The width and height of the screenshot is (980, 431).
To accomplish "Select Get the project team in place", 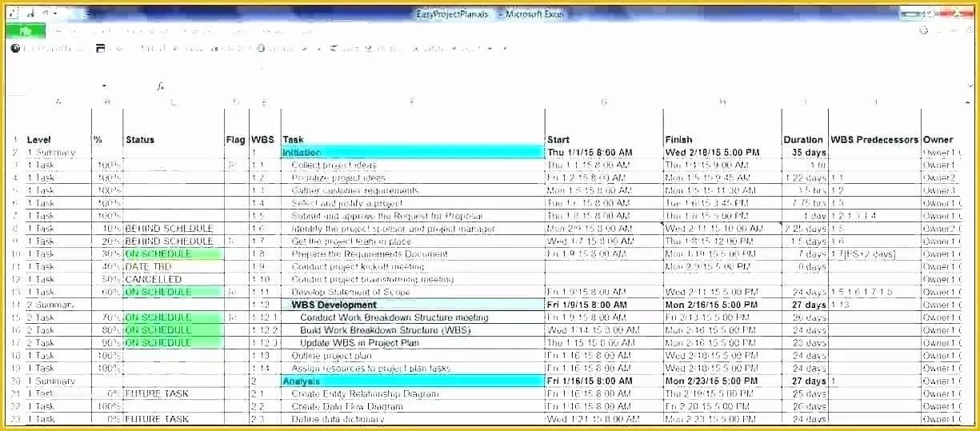I will tap(413, 241).
